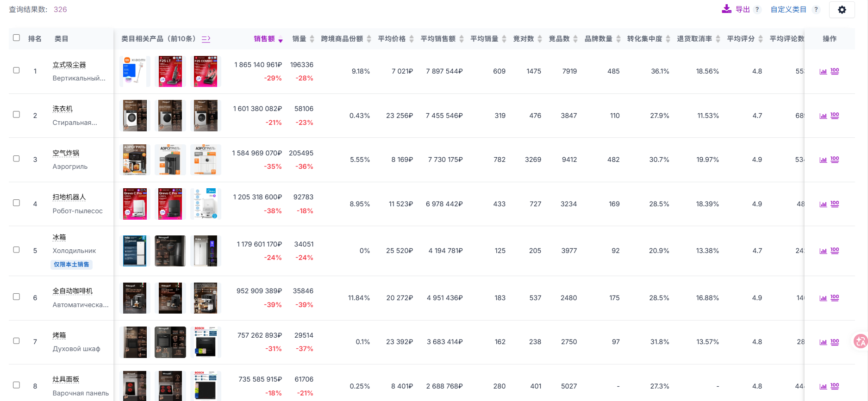Image resolution: width=868 pixels, height=401 pixels.
Task: Click the 仅限本土销售 tag
Action: pyautogui.click(x=71, y=265)
